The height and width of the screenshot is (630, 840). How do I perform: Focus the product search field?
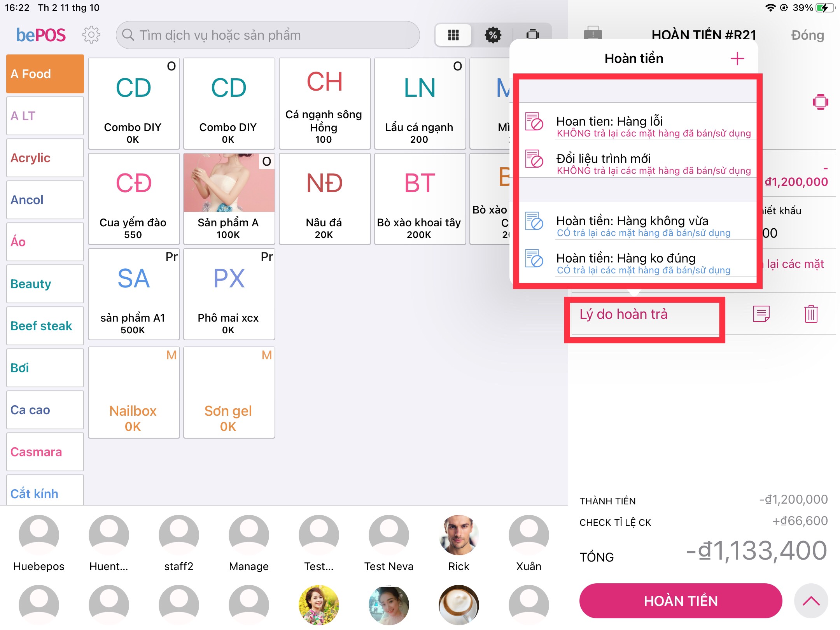click(x=268, y=35)
